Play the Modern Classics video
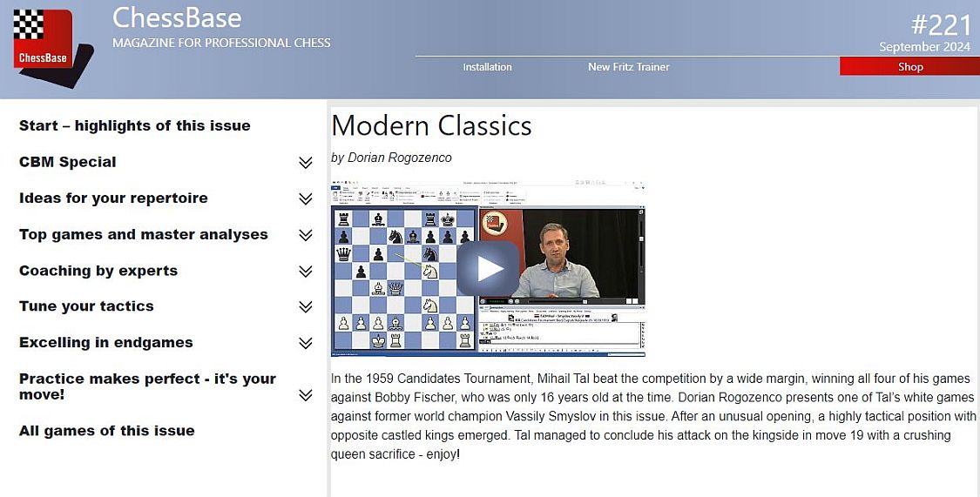 [x=488, y=269]
